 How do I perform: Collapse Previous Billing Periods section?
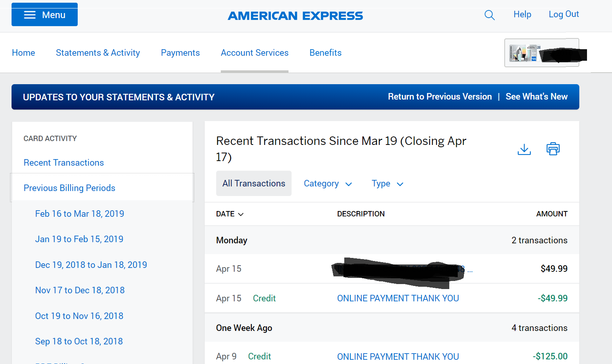(69, 188)
